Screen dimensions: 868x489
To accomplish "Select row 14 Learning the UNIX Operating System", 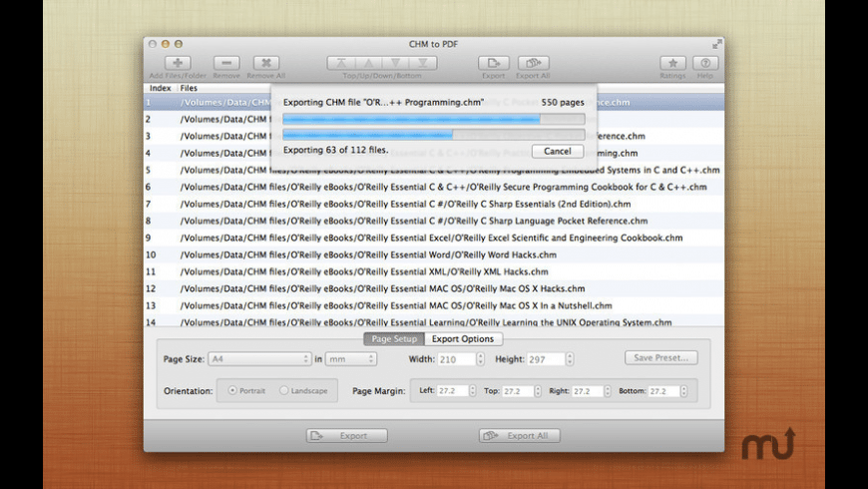I will (x=433, y=321).
